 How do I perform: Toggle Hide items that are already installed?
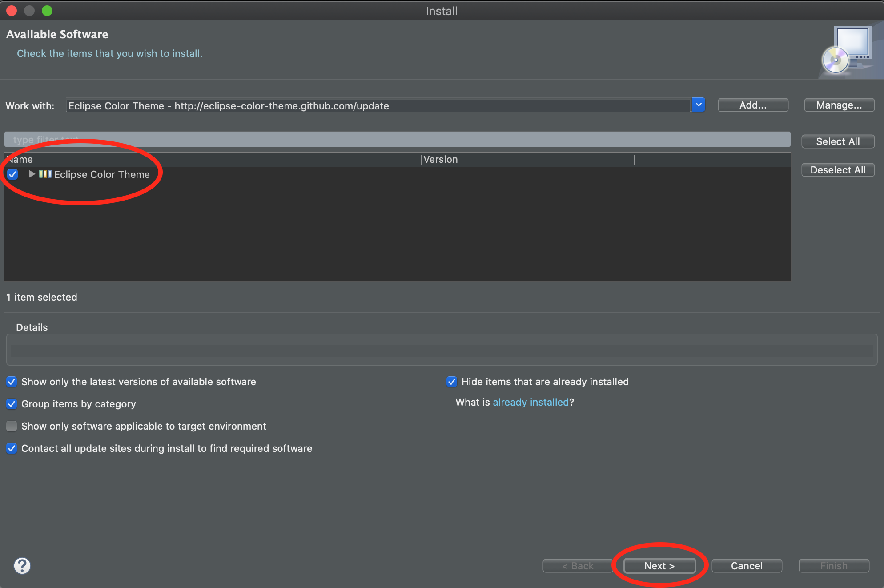pos(451,382)
